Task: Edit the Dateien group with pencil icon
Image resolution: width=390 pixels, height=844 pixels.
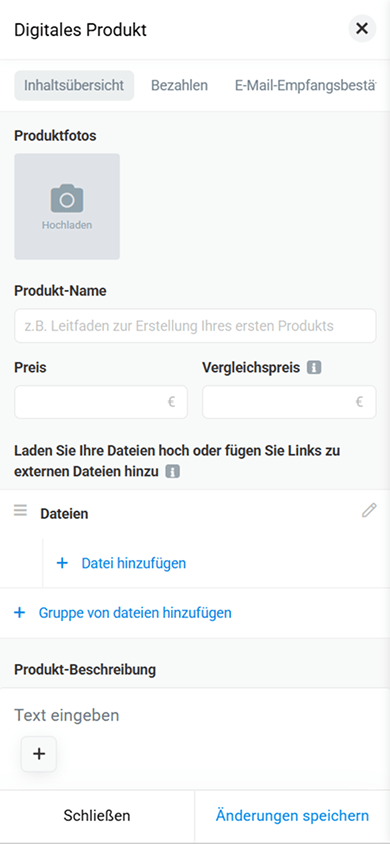Action: (369, 510)
